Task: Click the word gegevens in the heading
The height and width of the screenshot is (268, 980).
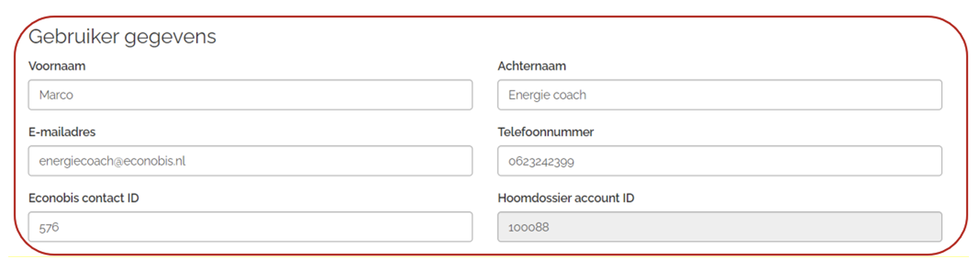Action: (170, 37)
